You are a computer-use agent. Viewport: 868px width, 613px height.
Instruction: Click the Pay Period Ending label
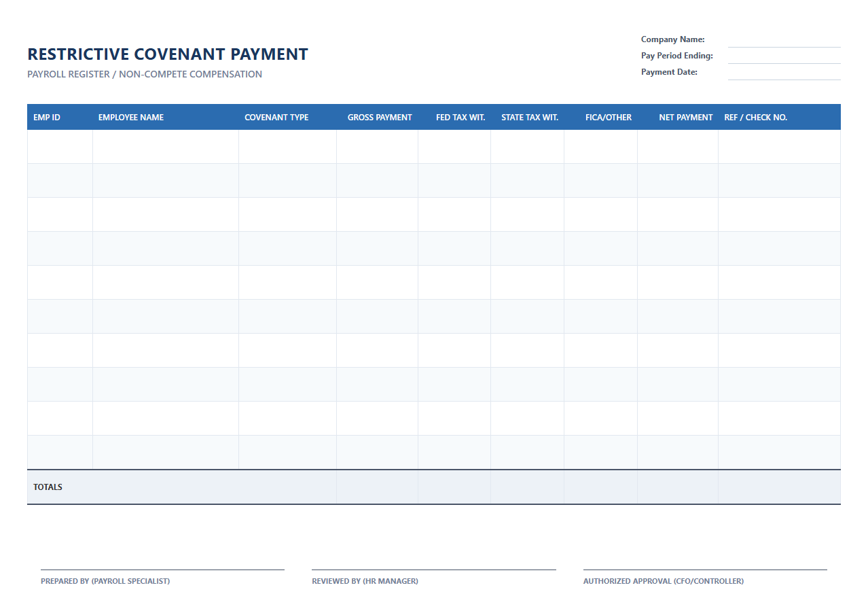pyautogui.click(x=677, y=56)
